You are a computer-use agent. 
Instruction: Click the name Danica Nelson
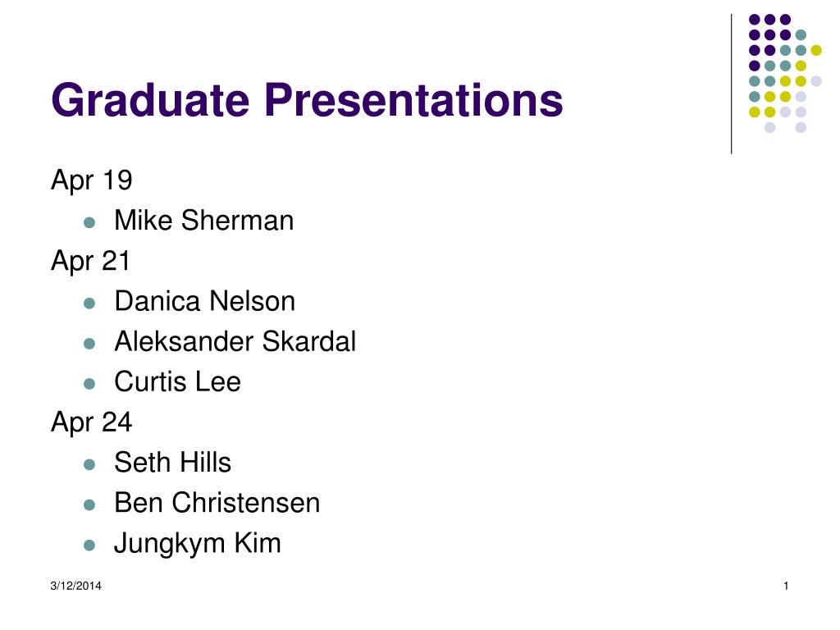(204, 301)
